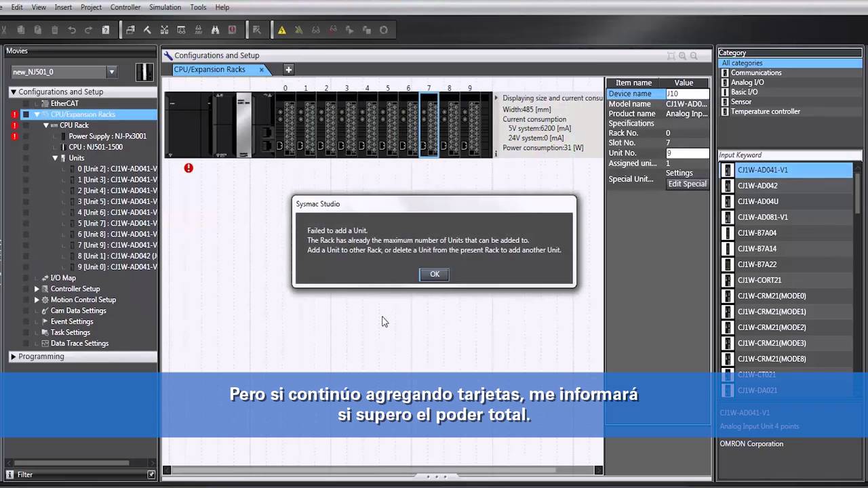Image resolution: width=868 pixels, height=488 pixels.
Task: Click the binoculars search icon in toolbar
Action: pyautogui.click(x=215, y=30)
